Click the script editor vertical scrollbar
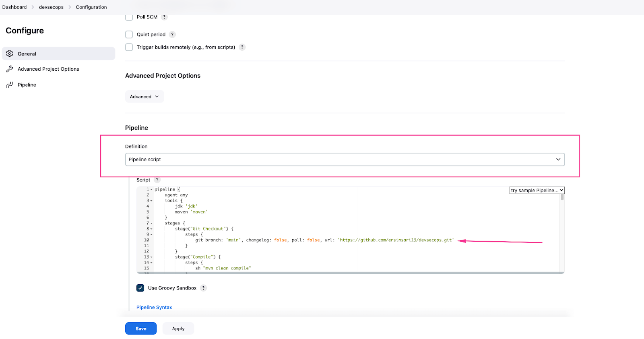This screenshot has width=644, height=339. 562,197
